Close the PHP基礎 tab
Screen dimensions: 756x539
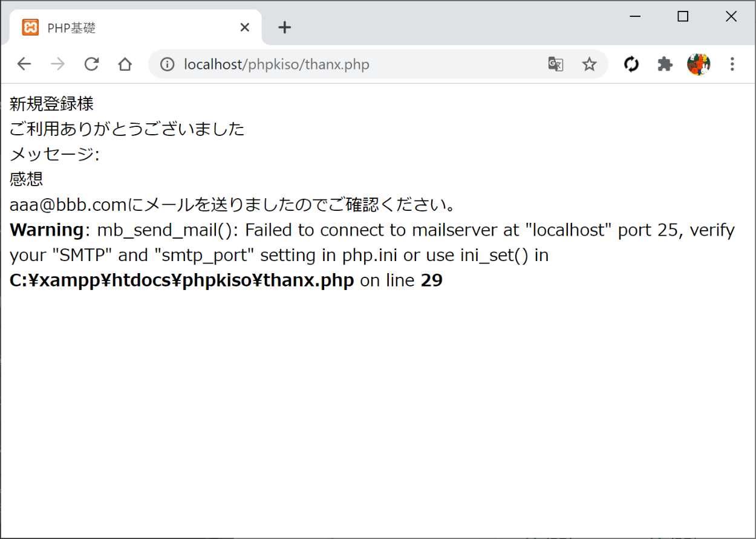click(244, 28)
